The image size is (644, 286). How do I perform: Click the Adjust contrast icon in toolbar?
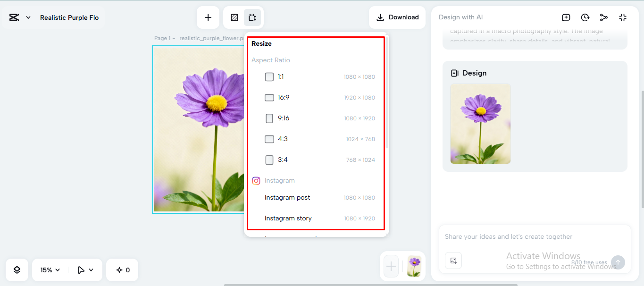(x=234, y=17)
